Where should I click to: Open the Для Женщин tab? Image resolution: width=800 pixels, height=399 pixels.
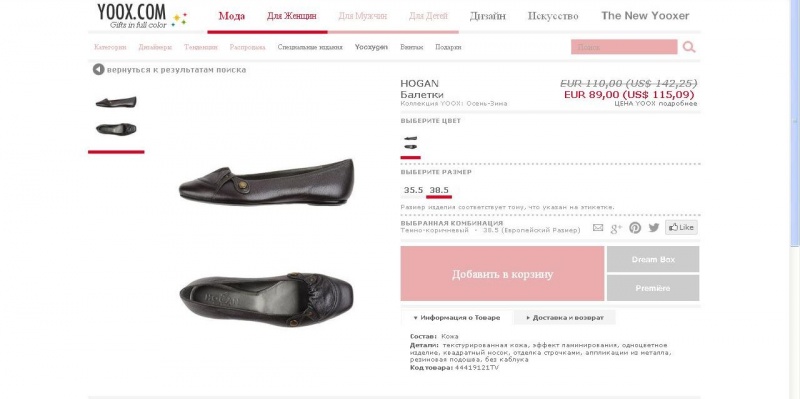291,16
